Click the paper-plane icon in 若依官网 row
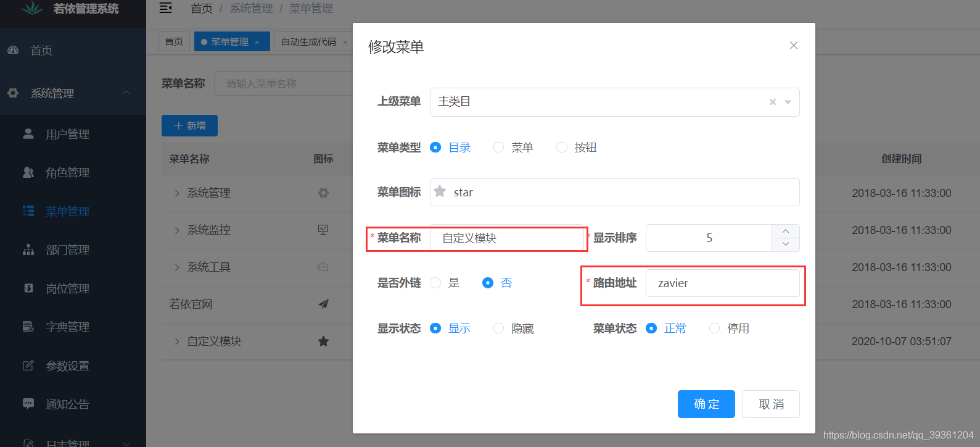This screenshot has height=447, width=980. coord(323,304)
